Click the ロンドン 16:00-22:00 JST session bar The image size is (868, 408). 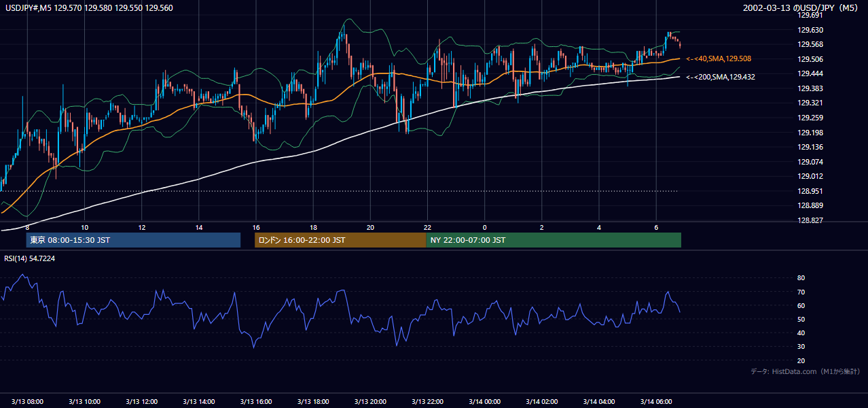click(340, 240)
